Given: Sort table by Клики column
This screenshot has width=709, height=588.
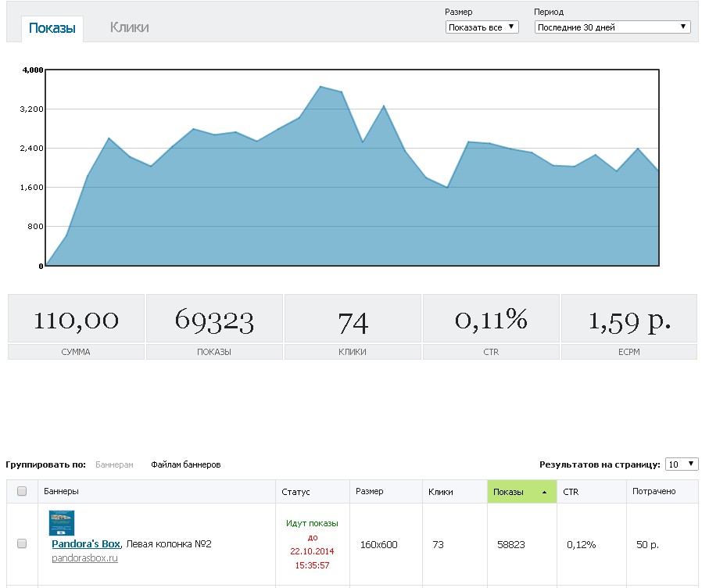Looking at the screenshot, I should [440, 492].
